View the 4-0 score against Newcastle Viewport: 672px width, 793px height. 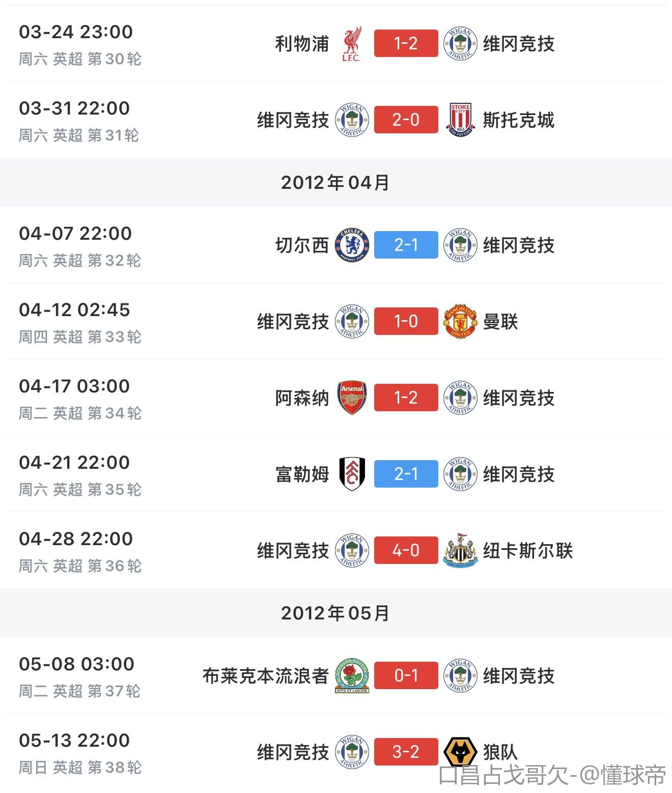406,550
